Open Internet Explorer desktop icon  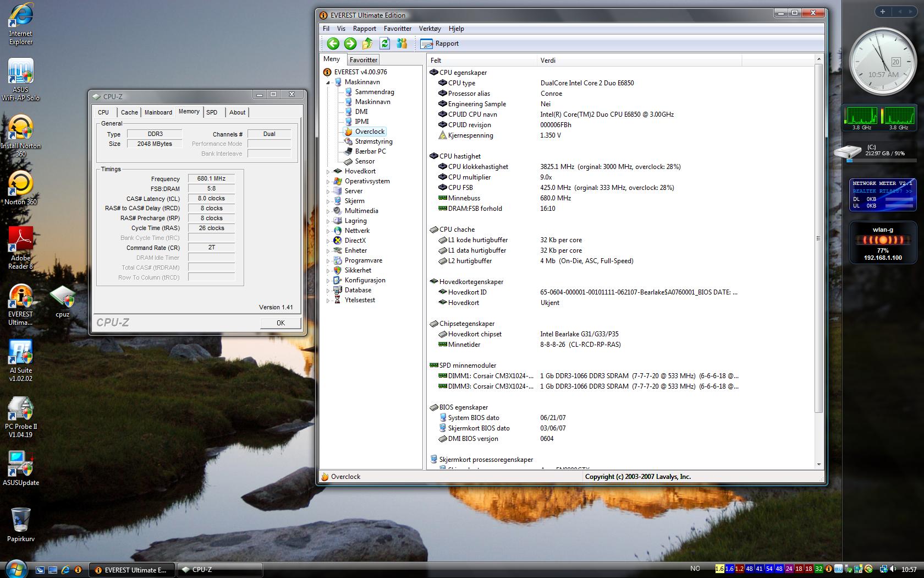pyautogui.click(x=21, y=24)
